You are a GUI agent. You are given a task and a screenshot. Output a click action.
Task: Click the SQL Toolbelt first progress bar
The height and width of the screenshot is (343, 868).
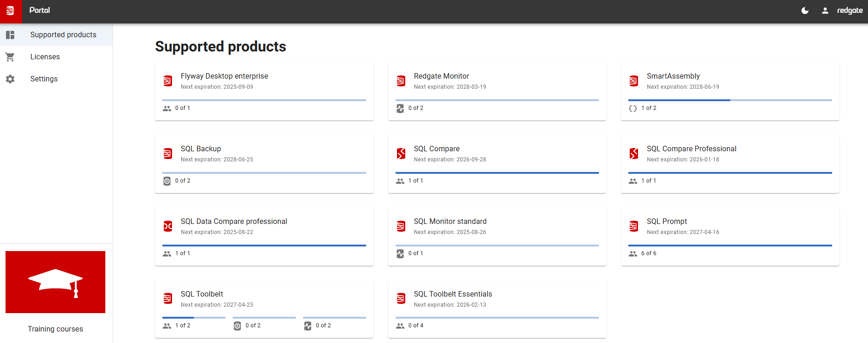click(x=194, y=318)
